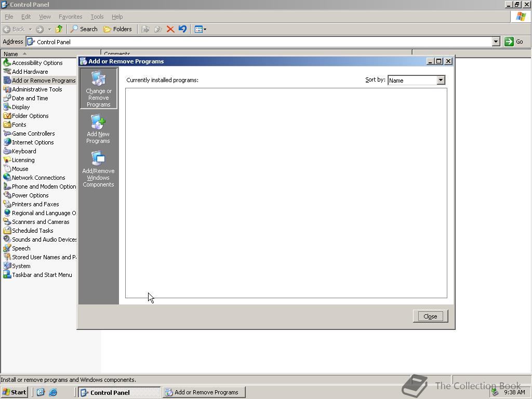Screen dimensions: 532x399
Task: Switch to Control Panel taskbar button
Action: (119, 392)
